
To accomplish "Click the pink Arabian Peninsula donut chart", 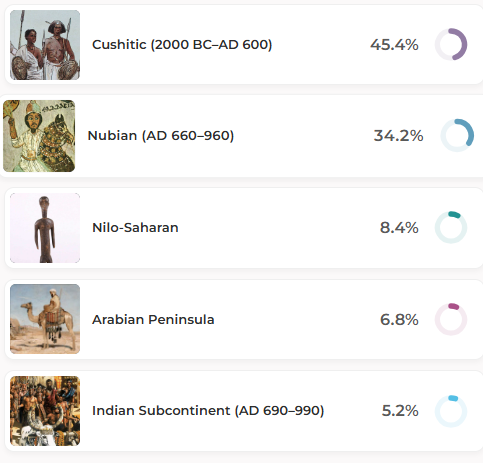I will click(451, 319).
